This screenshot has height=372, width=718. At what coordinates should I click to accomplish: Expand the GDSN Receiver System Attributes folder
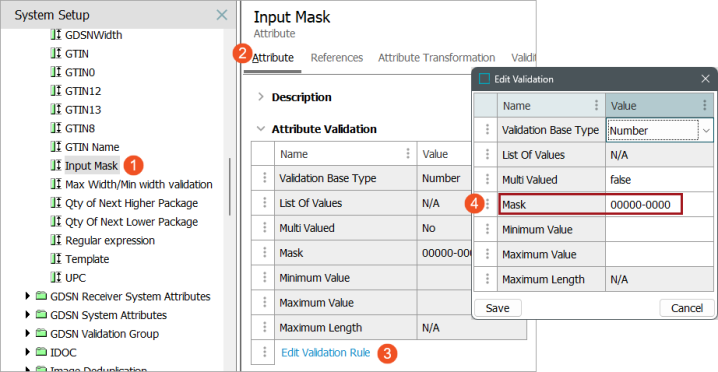click(28, 296)
